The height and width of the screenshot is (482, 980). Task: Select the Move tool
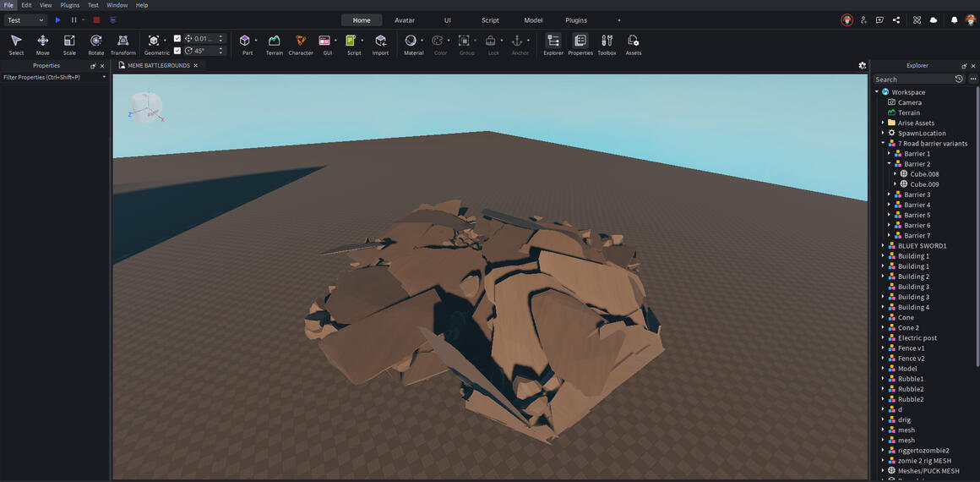click(42, 45)
